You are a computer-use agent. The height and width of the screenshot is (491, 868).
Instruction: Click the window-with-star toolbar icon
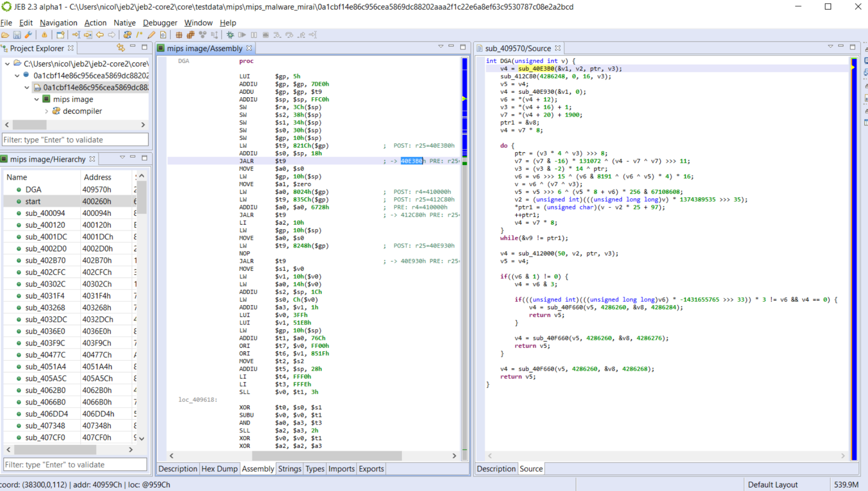click(x=60, y=35)
